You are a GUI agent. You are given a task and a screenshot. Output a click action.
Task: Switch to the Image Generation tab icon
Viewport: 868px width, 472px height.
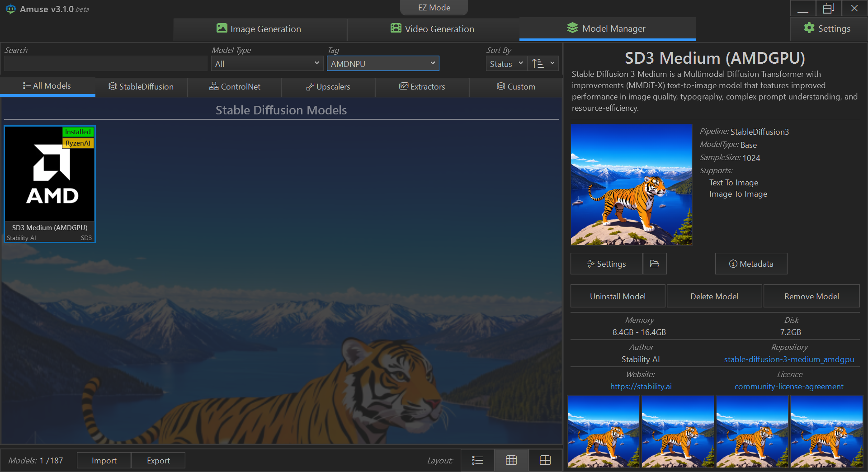[x=222, y=28]
